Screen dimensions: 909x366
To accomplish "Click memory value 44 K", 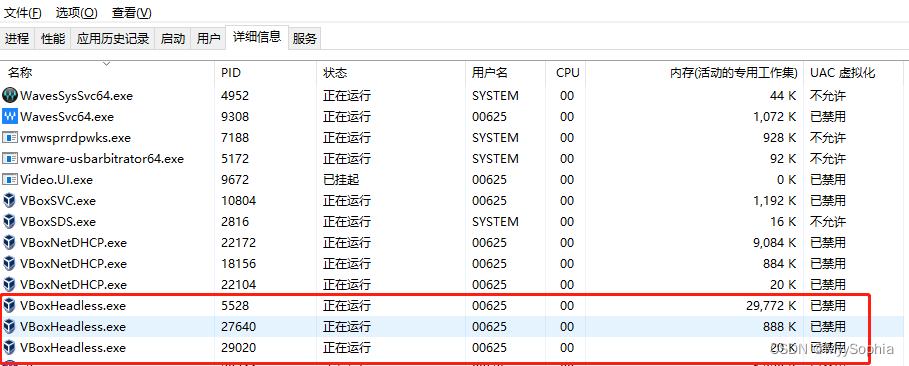I will click(x=783, y=96).
